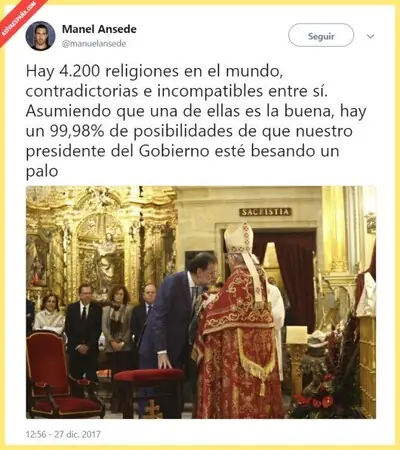The width and height of the screenshot is (400, 450).
Task: Open the @manuelansede handle link
Action: (94, 44)
